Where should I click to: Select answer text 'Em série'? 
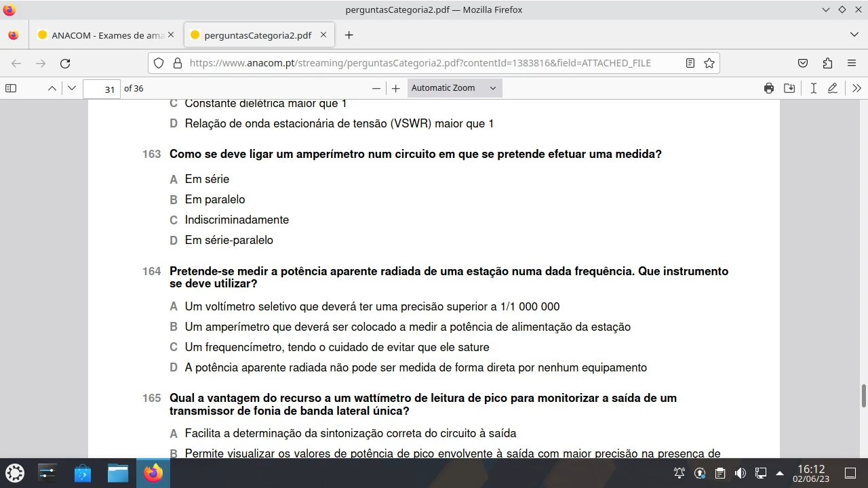point(207,180)
